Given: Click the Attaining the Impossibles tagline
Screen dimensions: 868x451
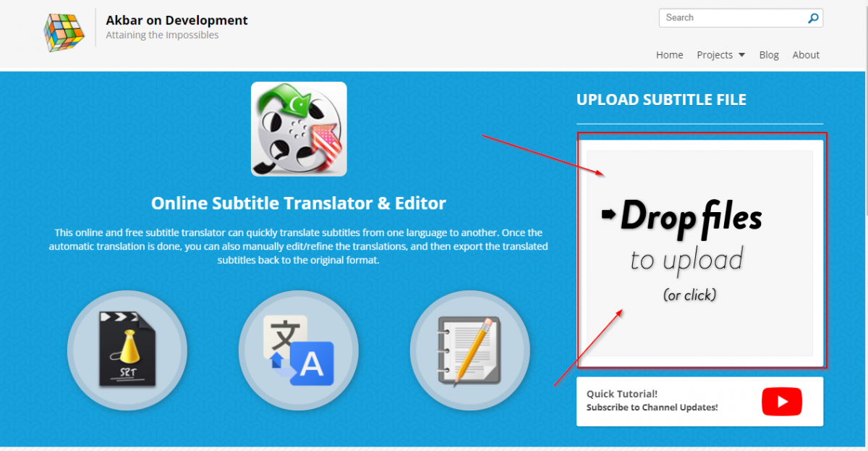Looking at the screenshot, I should coord(162,35).
